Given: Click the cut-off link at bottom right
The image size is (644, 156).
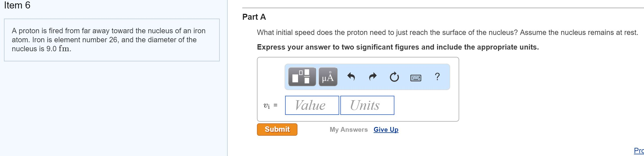Looking at the screenshot, I should [x=639, y=151].
